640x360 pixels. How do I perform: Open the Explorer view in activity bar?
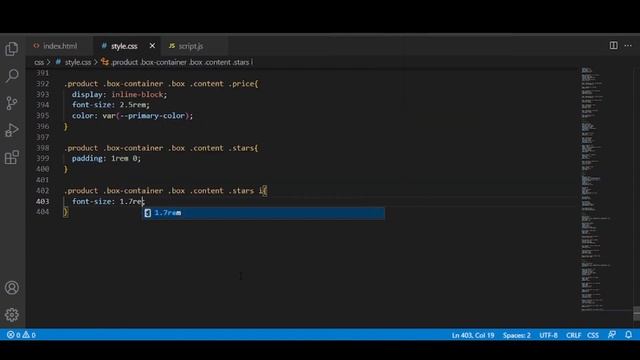tap(12, 49)
